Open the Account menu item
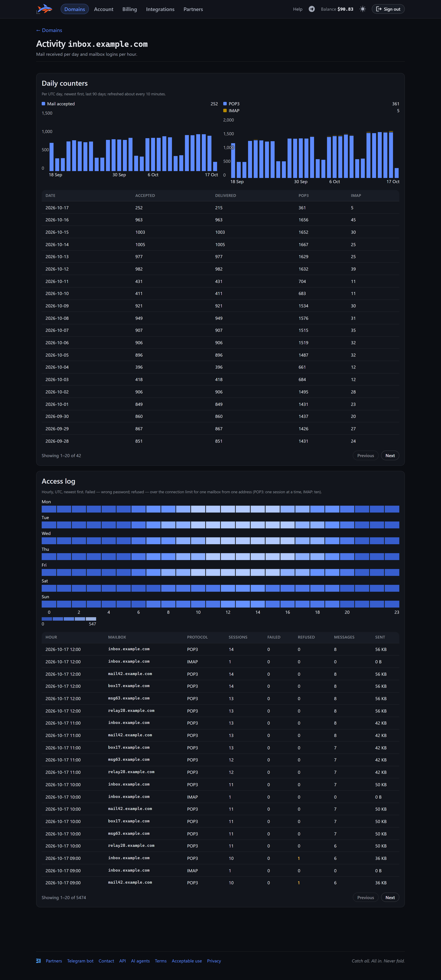The width and height of the screenshot is (441, 980). 104,9
